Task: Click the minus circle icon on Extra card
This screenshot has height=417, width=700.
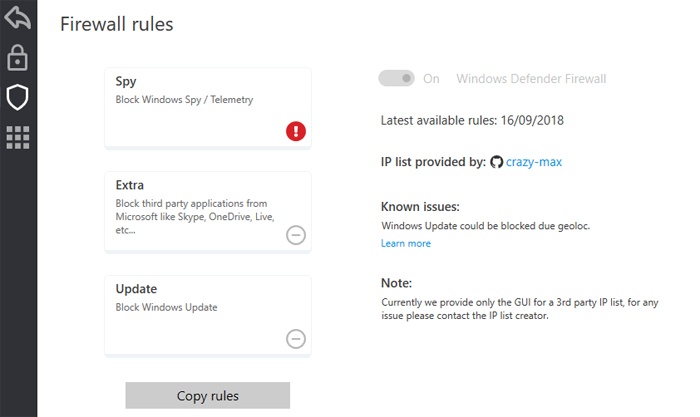Action: 296,235
